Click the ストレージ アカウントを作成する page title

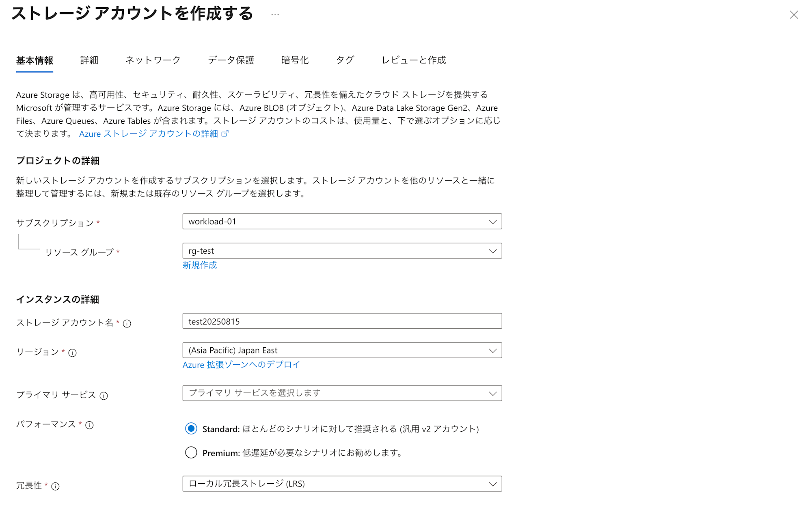132,13
